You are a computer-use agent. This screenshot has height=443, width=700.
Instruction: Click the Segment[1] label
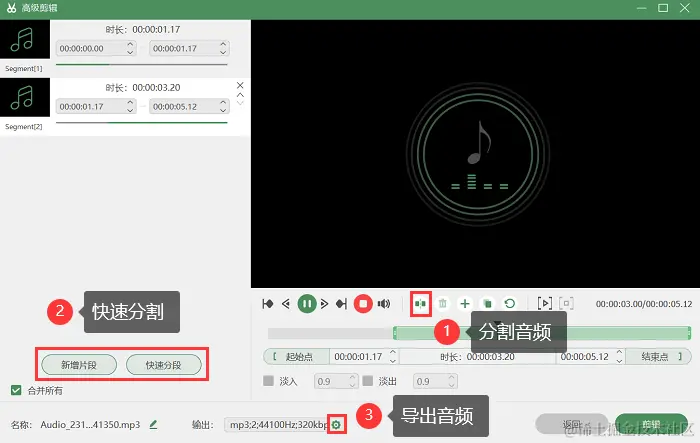click(24, 68)
